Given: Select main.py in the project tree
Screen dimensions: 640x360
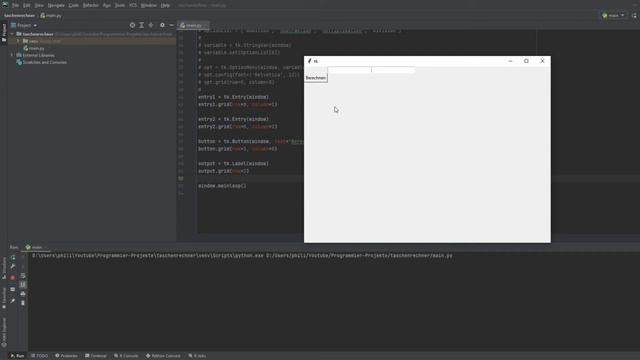Looking at the screenshot, I should pos(34,48).
